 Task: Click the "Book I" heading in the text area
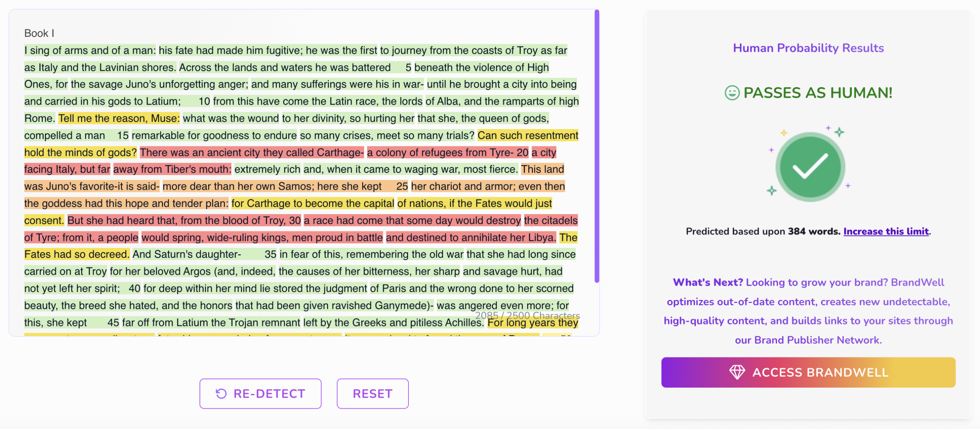(39, 33)
